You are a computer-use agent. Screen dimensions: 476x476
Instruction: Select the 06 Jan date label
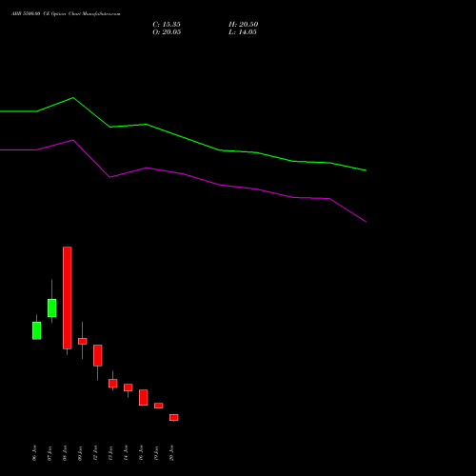34,453
